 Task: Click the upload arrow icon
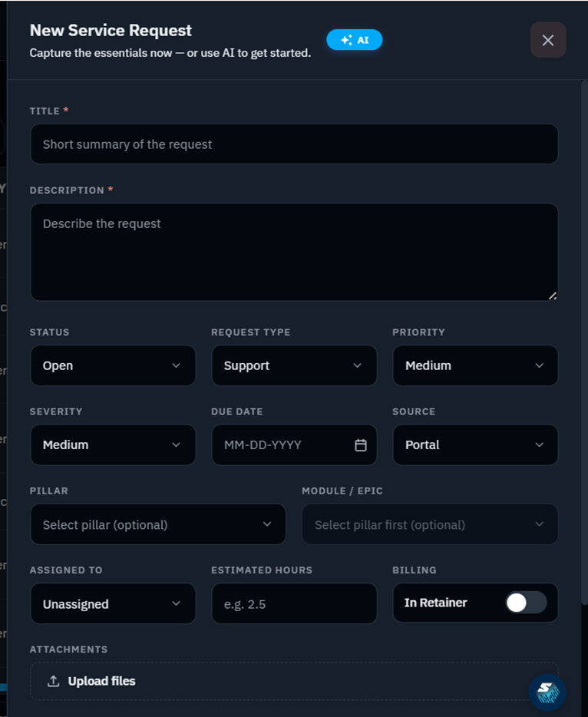(x=54, y=681)
